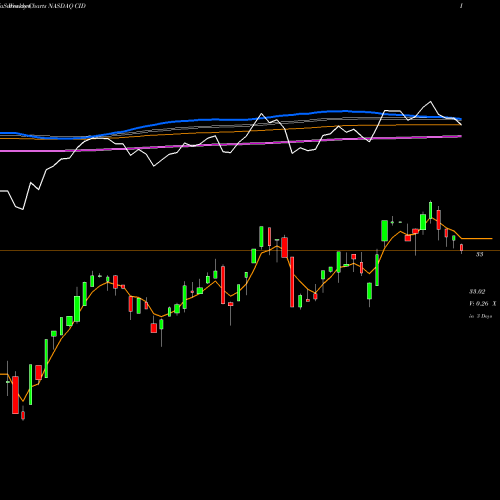The height and width of the screenshot is (500, 500).
Task: Click the "V: 0.26 X" volume readout
Action: pyautogui.click(x=482, y=304)
